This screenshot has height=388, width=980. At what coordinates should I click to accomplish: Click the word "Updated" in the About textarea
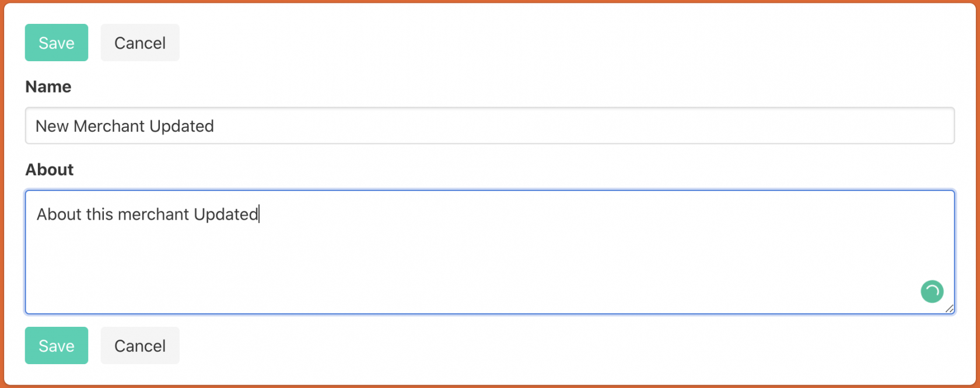pos(226,214)
